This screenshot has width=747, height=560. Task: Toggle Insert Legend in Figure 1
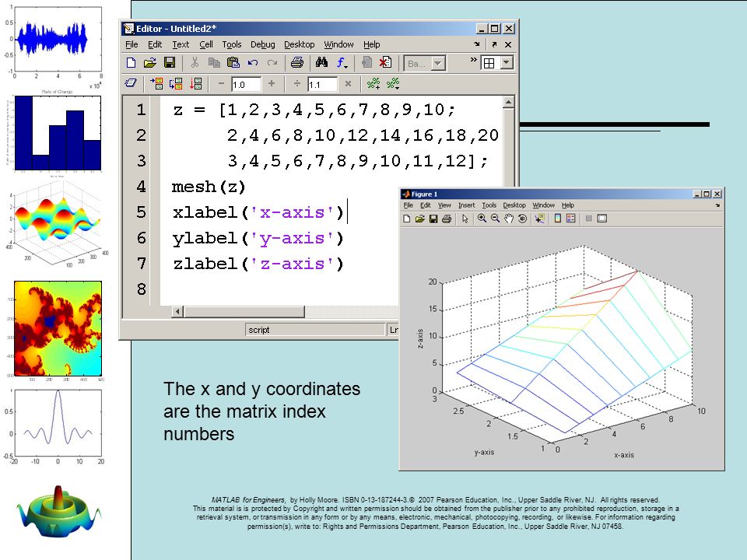570,219
